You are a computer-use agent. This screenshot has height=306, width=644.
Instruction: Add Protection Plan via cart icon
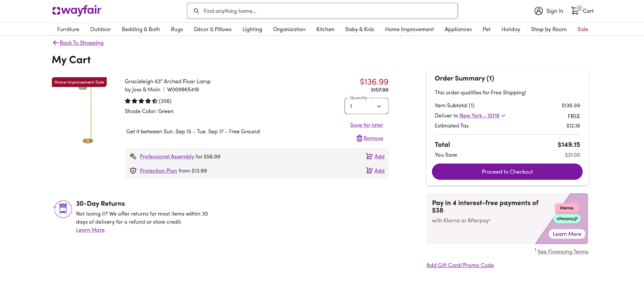(369, 170)
